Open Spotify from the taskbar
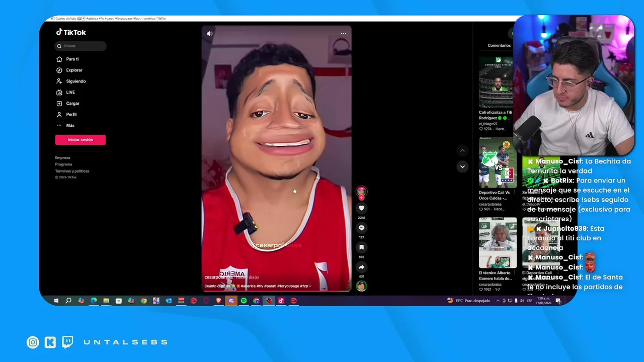Viewport: 644px width, 362px height. click(244, 301)
